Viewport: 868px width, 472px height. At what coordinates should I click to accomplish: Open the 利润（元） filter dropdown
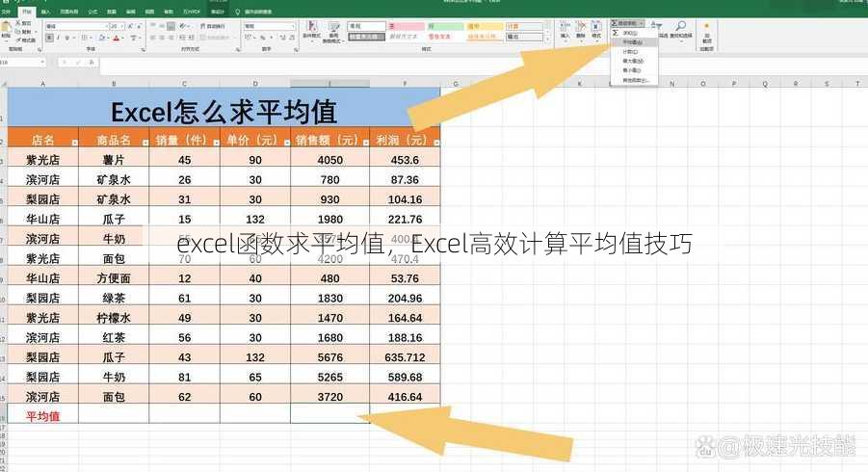(x=436, y=143)
